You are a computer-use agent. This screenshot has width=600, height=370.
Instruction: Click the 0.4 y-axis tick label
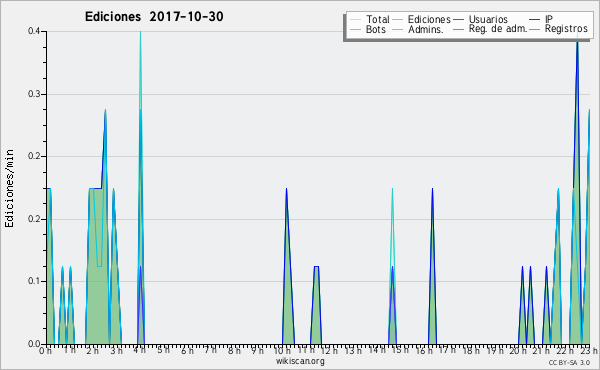[34, 31]
